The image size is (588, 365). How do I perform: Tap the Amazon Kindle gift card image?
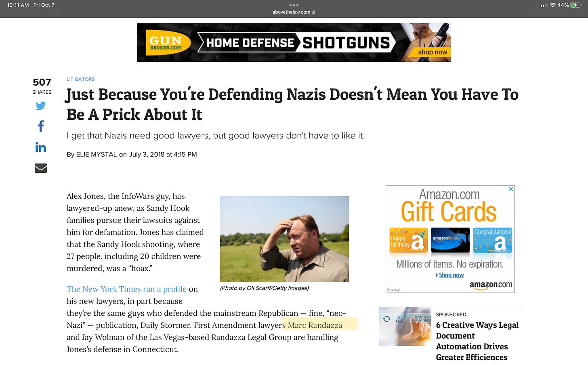[450, 240]
